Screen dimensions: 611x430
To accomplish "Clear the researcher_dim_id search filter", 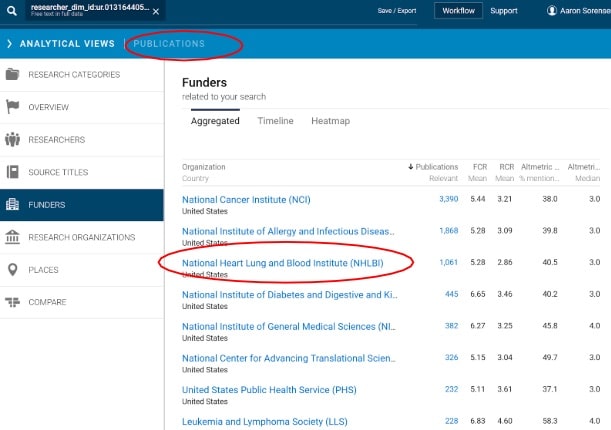I will tap(155, 11).
